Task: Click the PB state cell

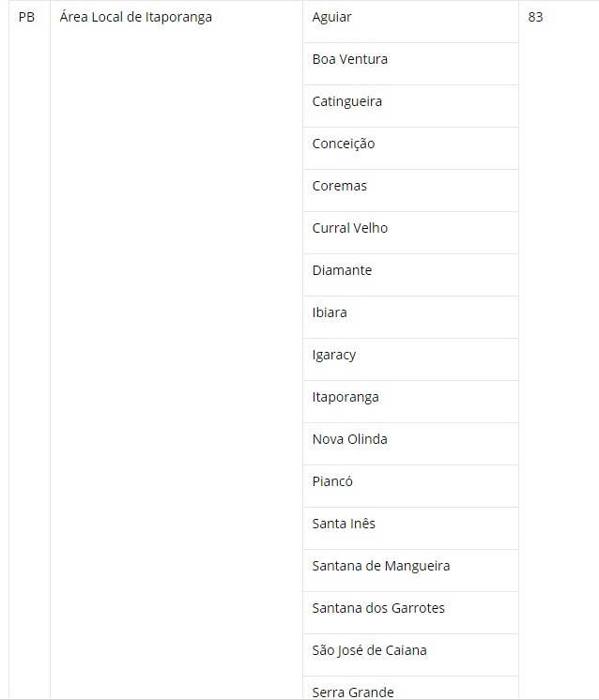Action: [26, 17]
